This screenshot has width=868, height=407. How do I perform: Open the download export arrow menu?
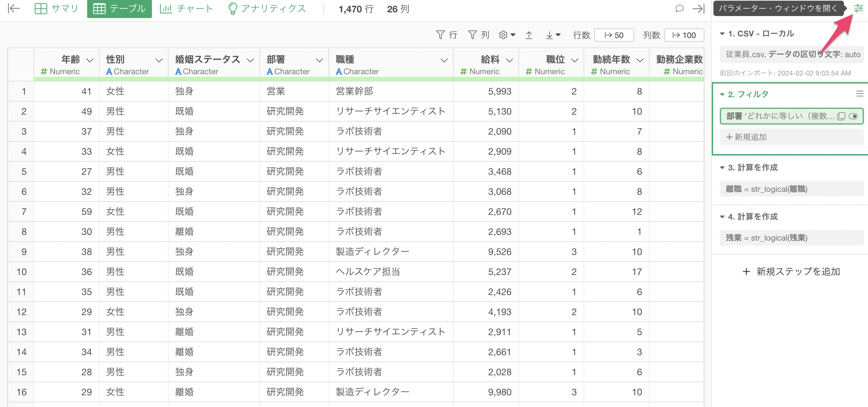click(x=553, y=35)
